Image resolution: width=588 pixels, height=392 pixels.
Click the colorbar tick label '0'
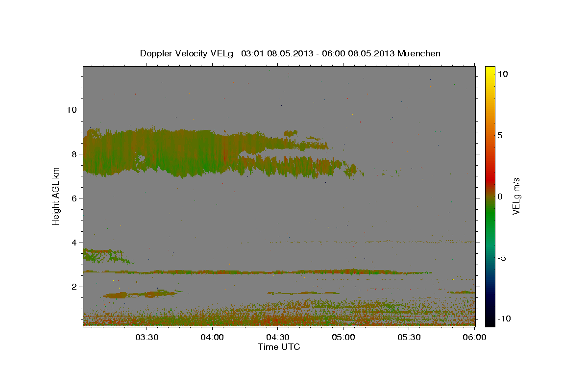(x=500, y=196)
